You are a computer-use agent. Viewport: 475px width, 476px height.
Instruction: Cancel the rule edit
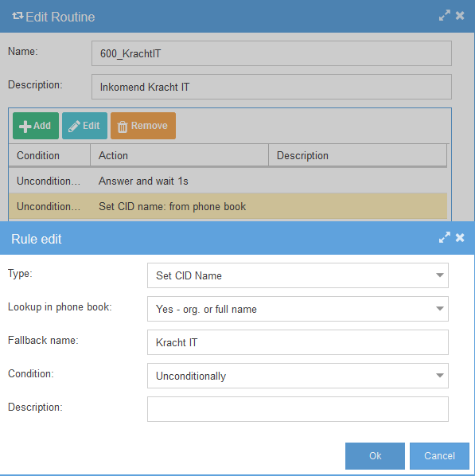tap(439, 456)
